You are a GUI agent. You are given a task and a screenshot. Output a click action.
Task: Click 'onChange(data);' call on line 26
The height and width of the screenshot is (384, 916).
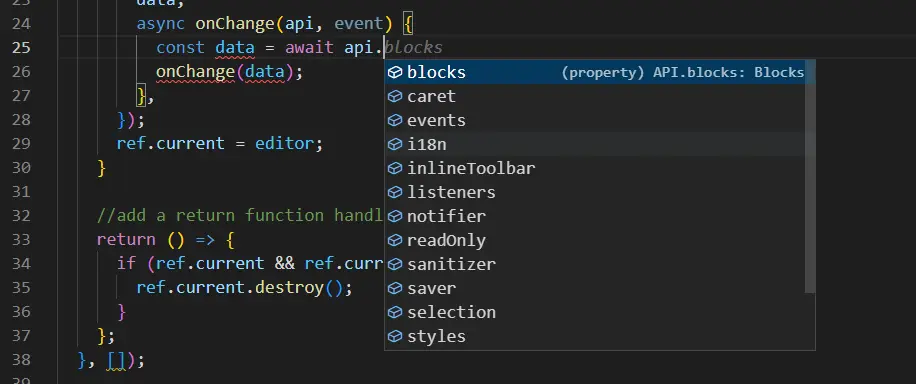tap(230, 72)
